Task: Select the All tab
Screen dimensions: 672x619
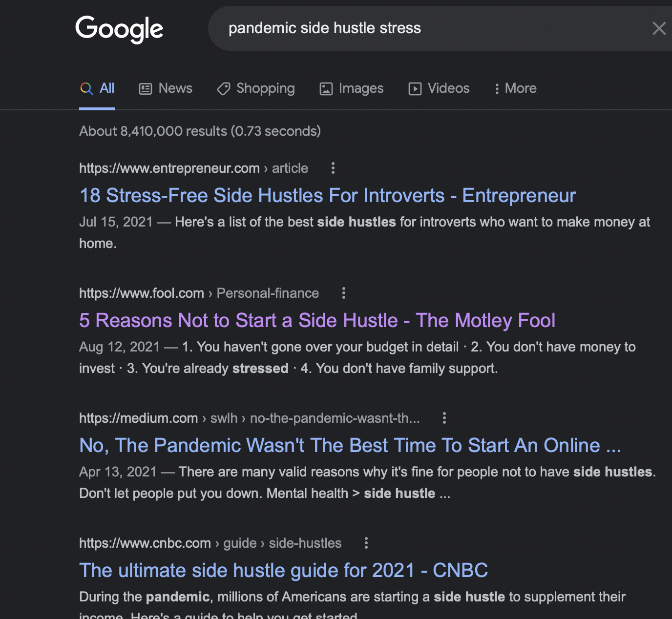Action: click(97, 88)
